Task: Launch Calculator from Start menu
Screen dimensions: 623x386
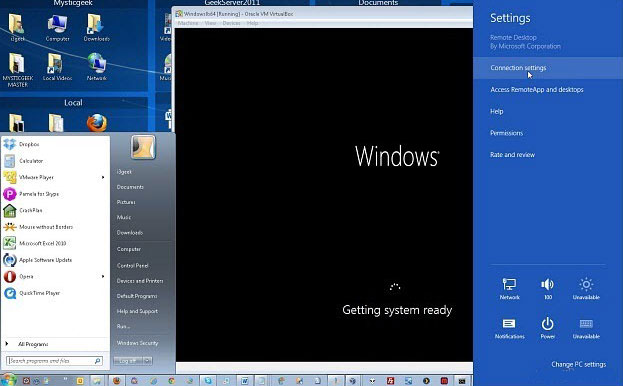Action: (55, 161)
